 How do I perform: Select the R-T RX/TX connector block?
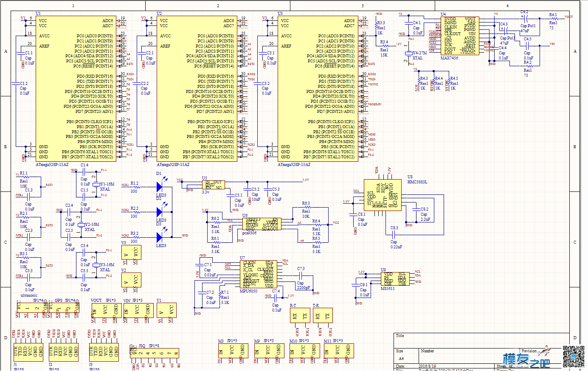[300, 315]
